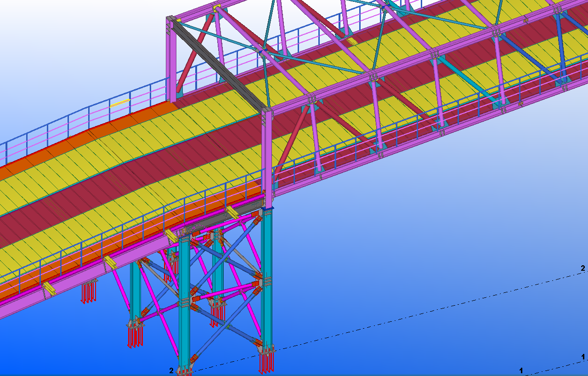Image resolution: width=588 pixels, height=376 pixels.
Task: Select the rear purple portal post of the truss
Action: point(170,60)
